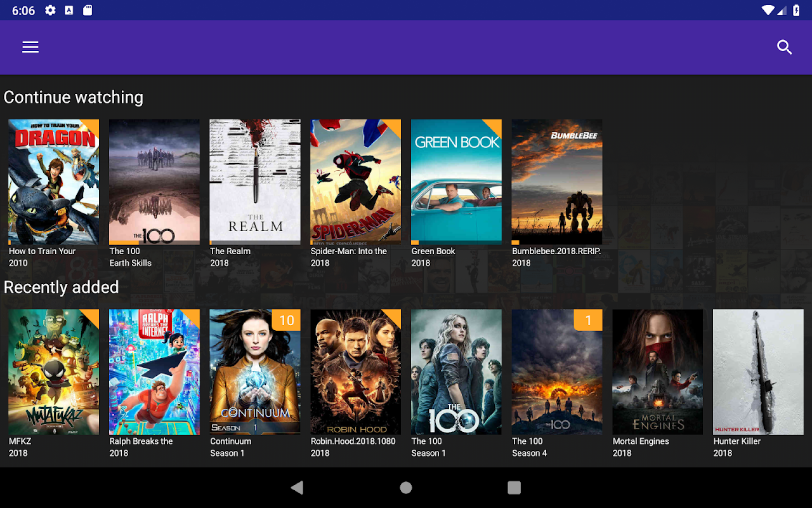Tap the 'Green Book' title text

pos(433,251)
